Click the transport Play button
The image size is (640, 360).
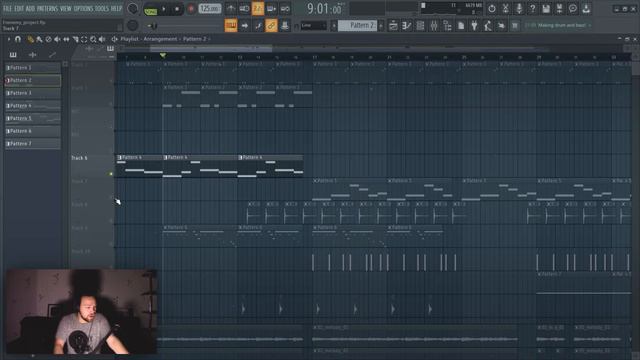point(164,9)
